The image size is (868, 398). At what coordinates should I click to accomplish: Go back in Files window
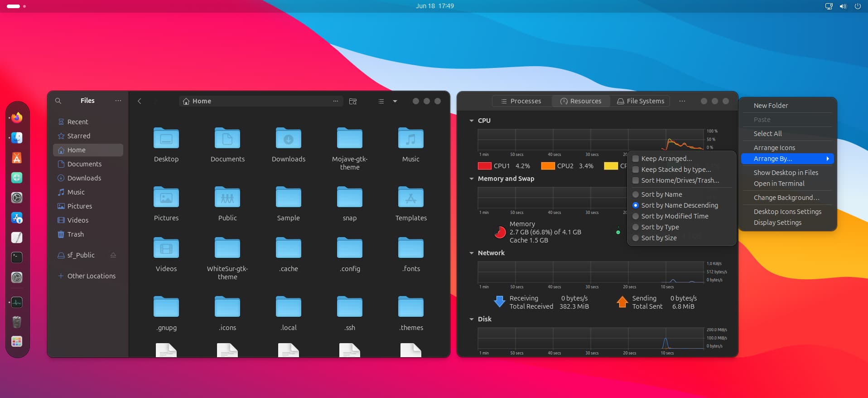point(140,101)
